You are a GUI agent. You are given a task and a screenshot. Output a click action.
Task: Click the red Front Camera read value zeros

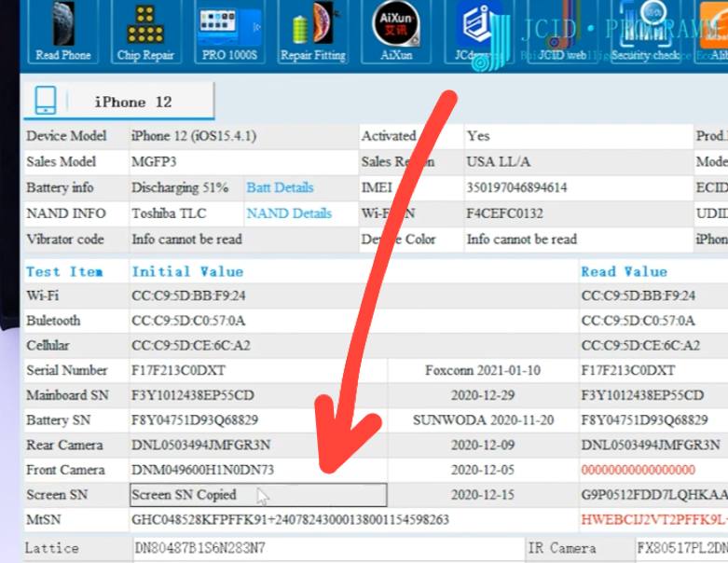pyautogui.click(x=639, y=470)
